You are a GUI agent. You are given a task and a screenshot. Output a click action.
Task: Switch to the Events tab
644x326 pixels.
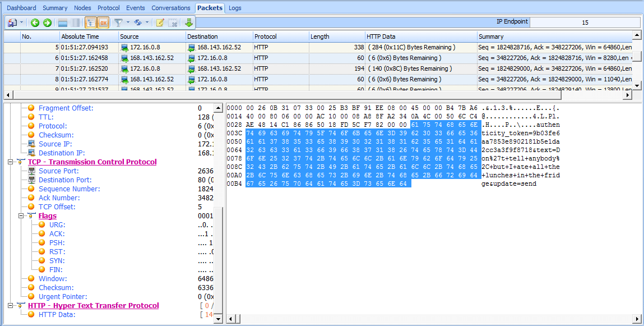(136, 8)
